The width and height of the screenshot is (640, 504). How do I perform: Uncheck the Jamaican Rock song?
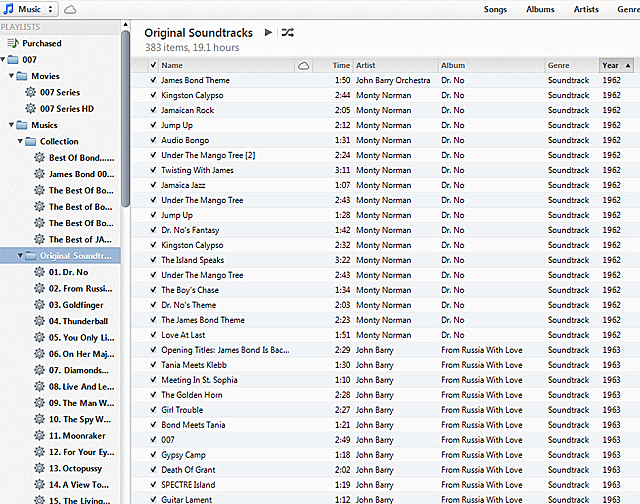point(153,110)
